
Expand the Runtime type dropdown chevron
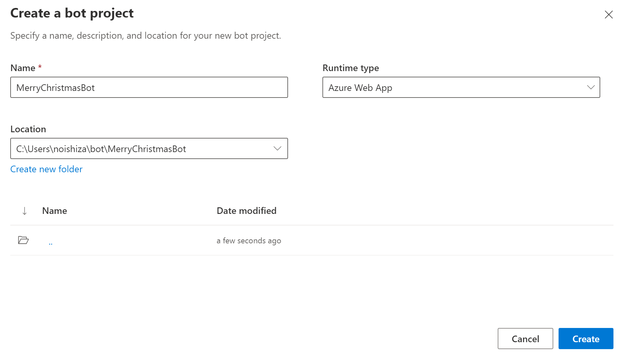coord(591,87)
